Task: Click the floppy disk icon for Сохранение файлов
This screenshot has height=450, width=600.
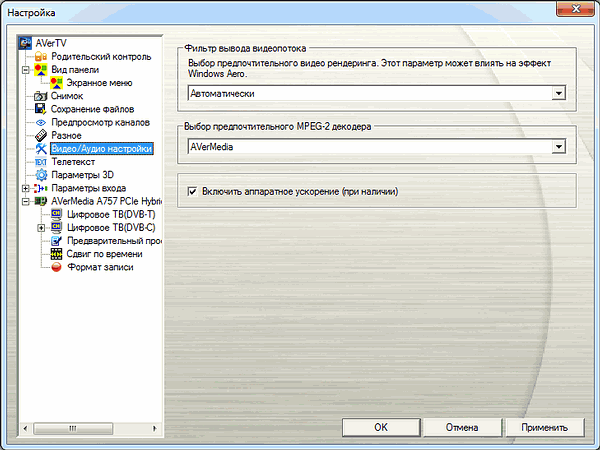Action: pyautogui.click(x=41, y=109)
